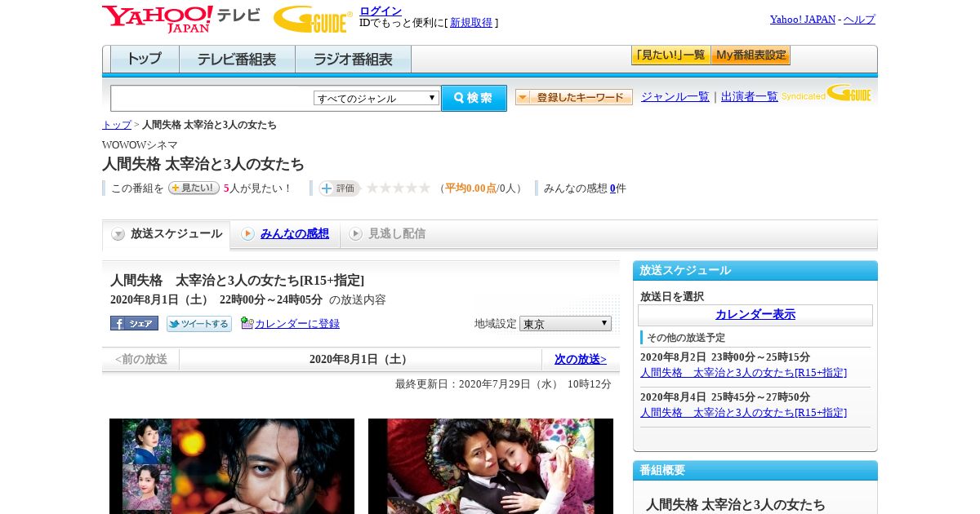Share on Facebook with シェア button
Screen dimensions: 980x514
[134, 323]
